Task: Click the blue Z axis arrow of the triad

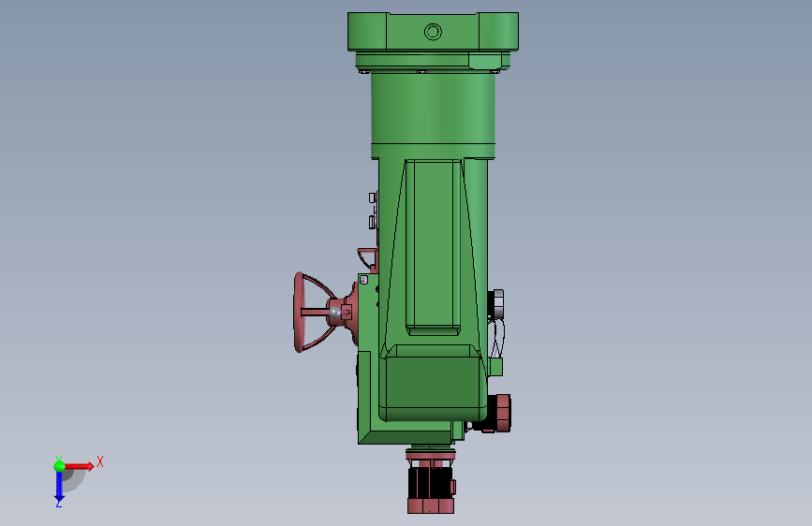Action: pos(59,487)
